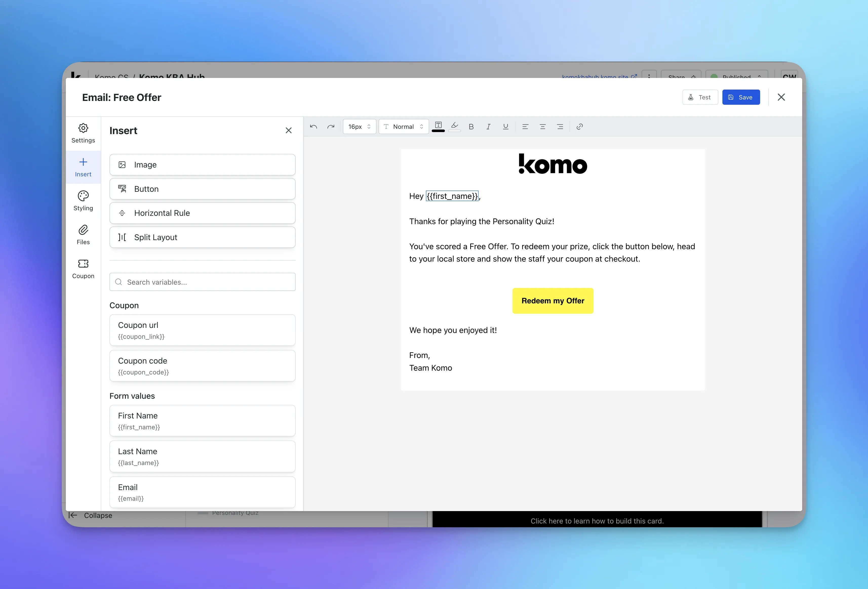Insert the Email variable
868x589 pixels.
(202, 492)
